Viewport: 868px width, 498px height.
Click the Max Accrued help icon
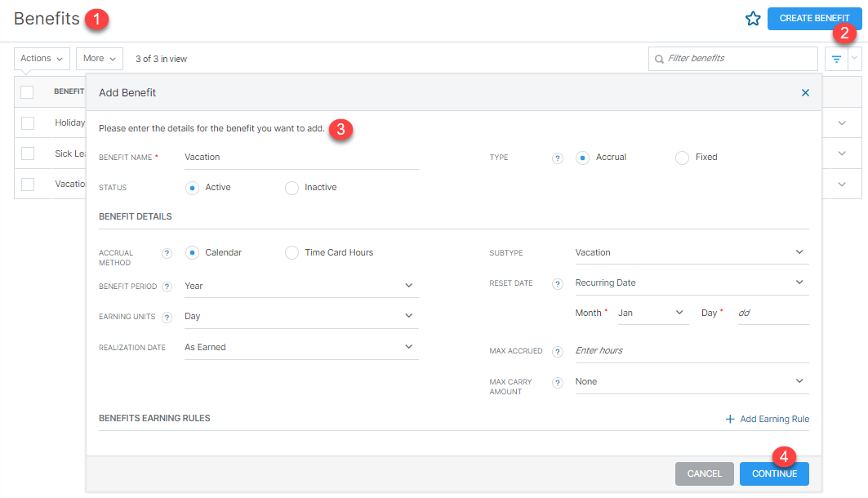coord(558,352)
